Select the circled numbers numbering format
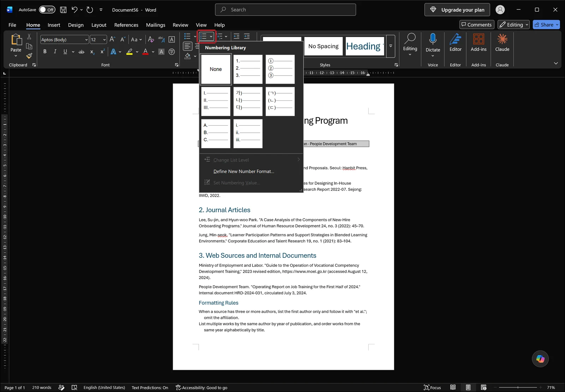 [280, 69]
